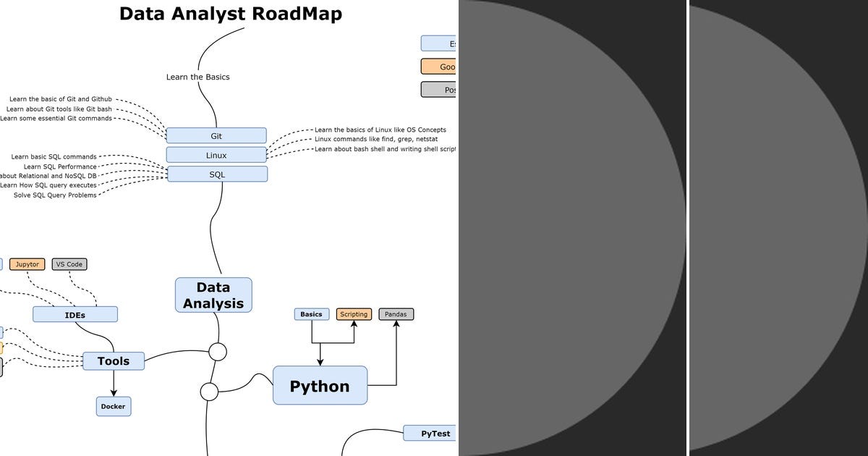Open the SQL node
This screenshot has width=868, height=456.
(217, 174)
